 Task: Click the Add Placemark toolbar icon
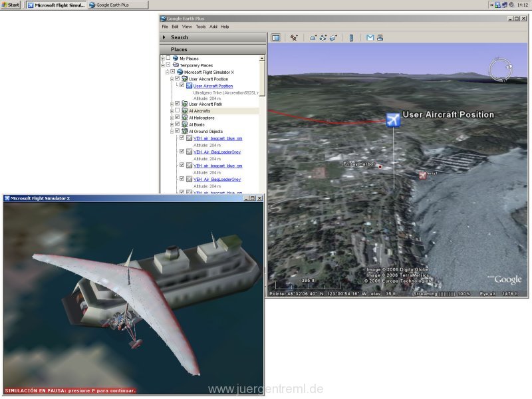point(294,38)
